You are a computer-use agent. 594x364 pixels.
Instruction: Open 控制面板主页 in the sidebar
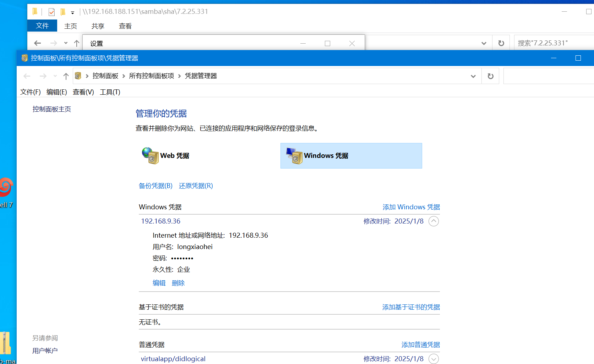[52, 109]
